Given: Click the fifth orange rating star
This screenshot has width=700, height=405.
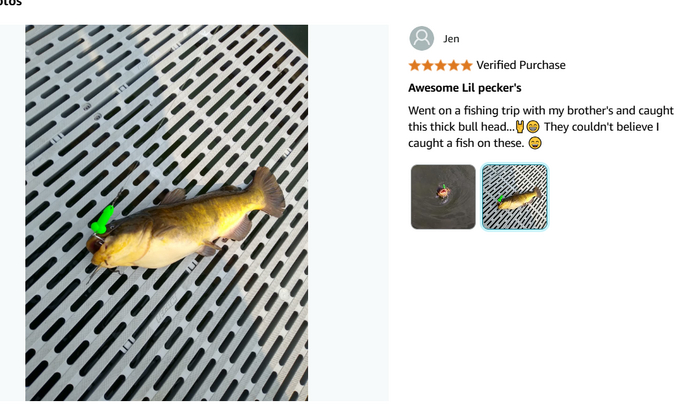Looking at the screenshot, I should pyautogui.click(x=467, y=66).
